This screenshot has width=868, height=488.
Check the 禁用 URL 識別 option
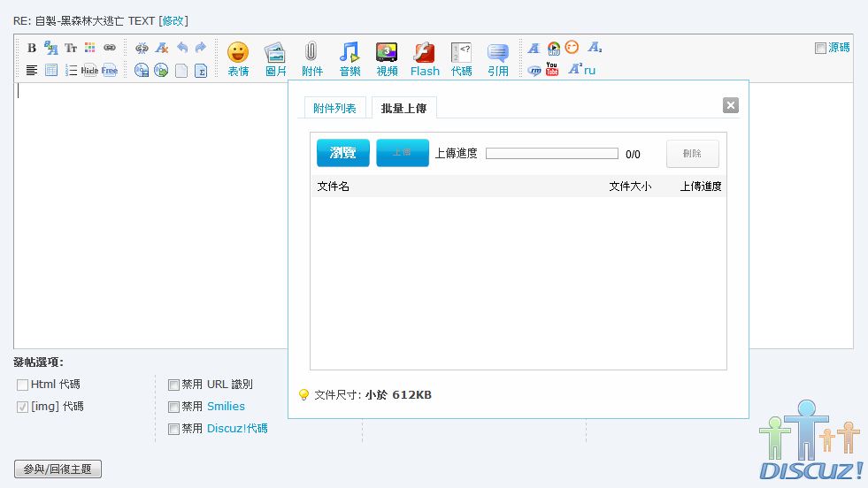(x=173, y=385)
